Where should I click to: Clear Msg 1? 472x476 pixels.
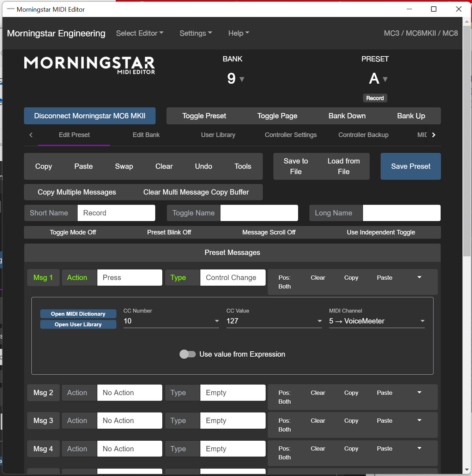[318, 278]
